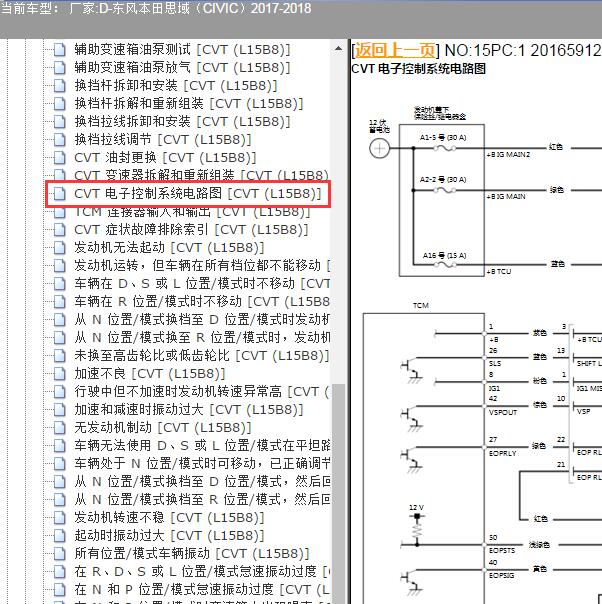Click document icon beside 换档杆拆解和重新组装
This screenshot has height=604, width=602.
pyautogui.click(x=59, y=104)
